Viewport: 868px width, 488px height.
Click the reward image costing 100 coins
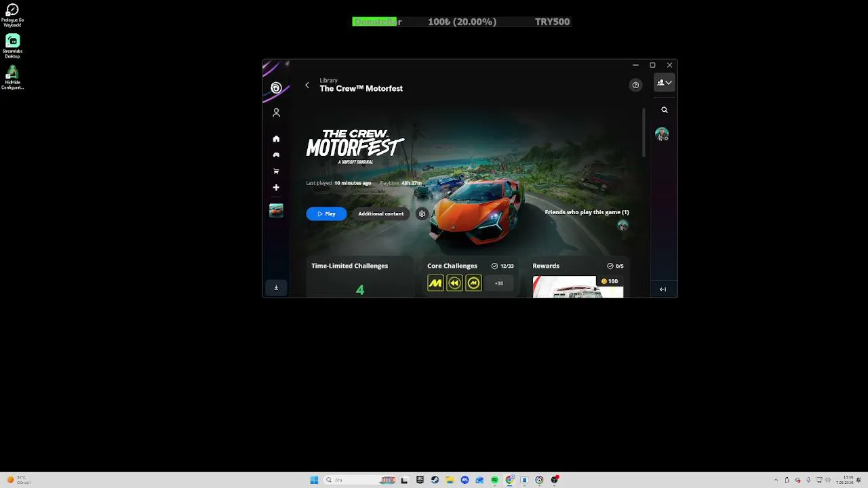578,287
